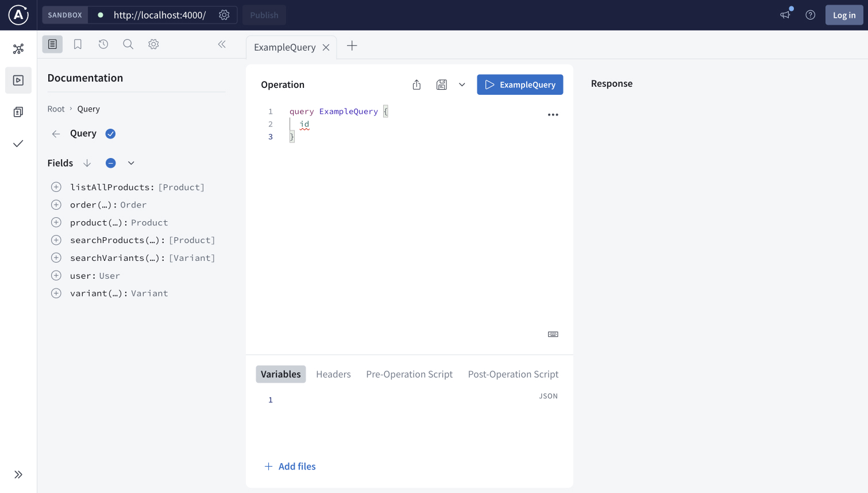Collapse the documentation panel
Viewport: 868px width, 493px height.
222,44
